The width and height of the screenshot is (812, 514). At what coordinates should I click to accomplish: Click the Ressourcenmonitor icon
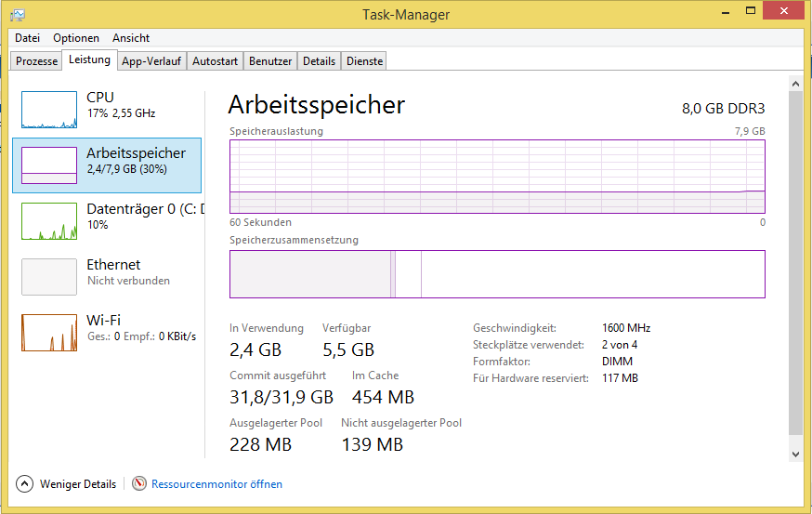pos(139,483)
